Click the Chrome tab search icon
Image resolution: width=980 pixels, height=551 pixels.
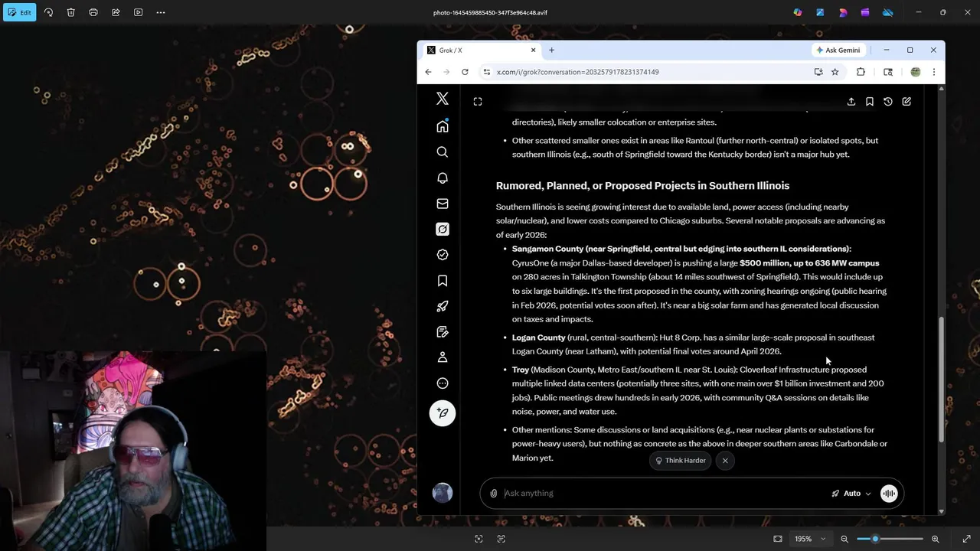[x=888, y=72]
